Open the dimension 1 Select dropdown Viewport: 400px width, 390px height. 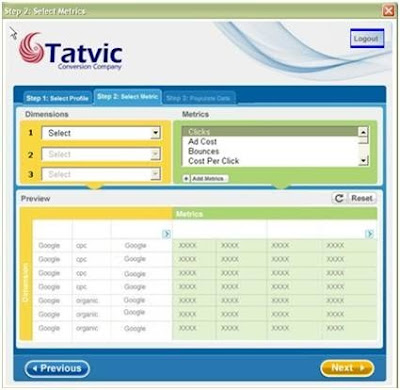click(101, 133)
